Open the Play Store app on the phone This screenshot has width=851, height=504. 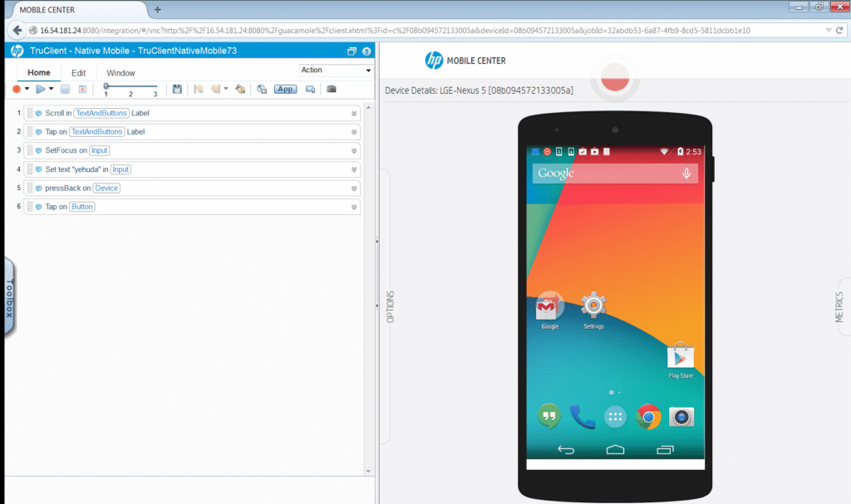coord(681,360)
